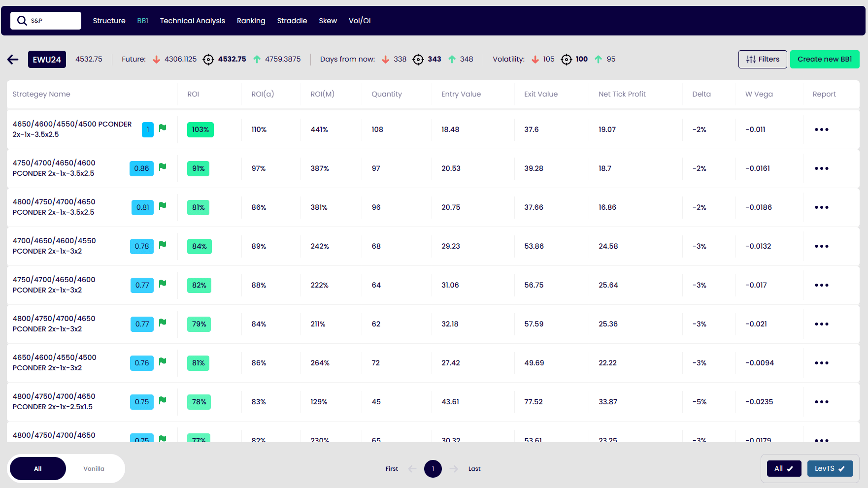Click the target icon beside Volatility 100

coord(567,60)
